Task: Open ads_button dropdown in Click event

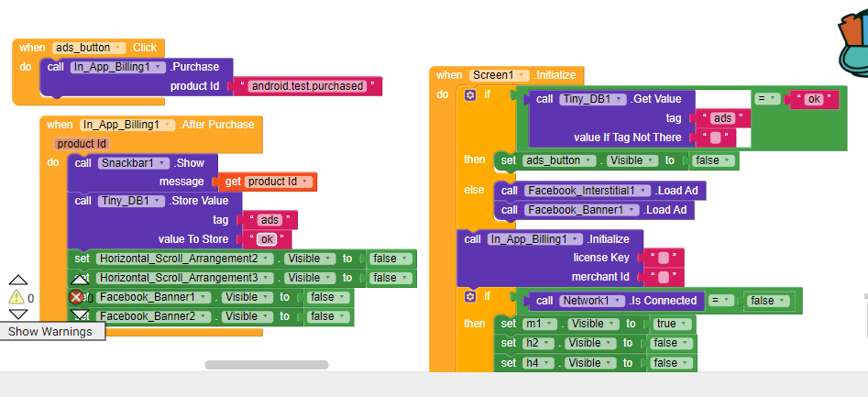Action: pyautogui.click(x=89, y=48)
